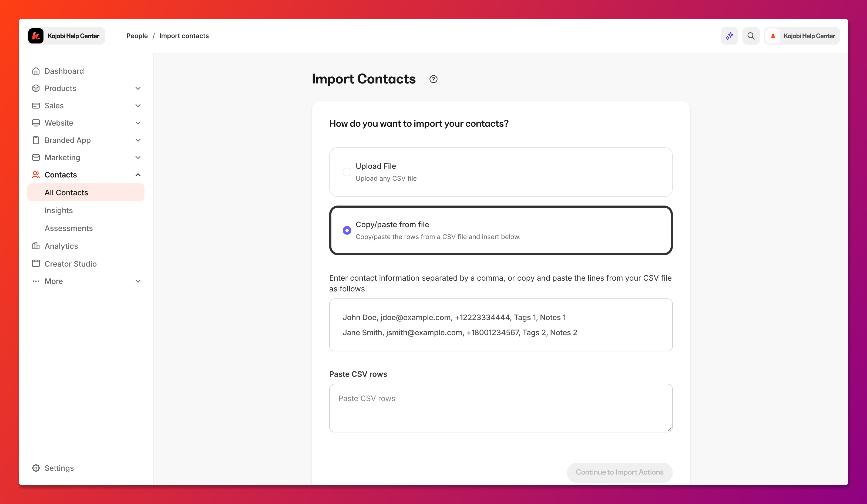Select the Upload File radio button
This screenshot has height=504, width=867.
(347, 172)
